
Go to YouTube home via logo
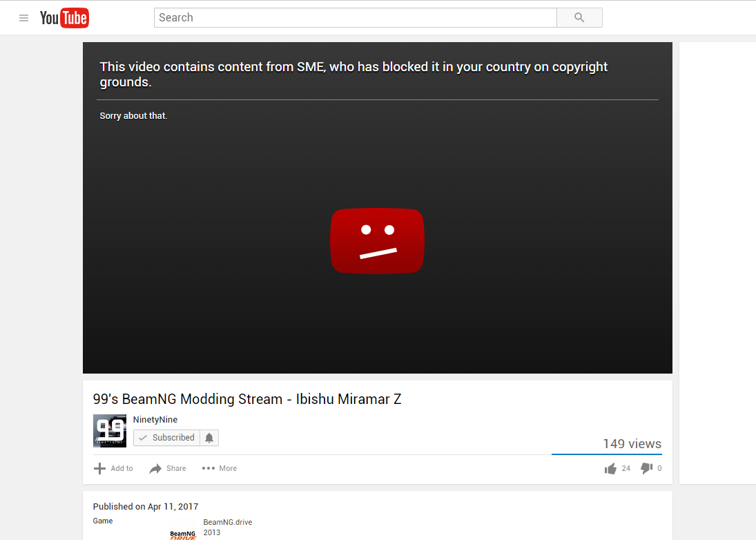64,18
